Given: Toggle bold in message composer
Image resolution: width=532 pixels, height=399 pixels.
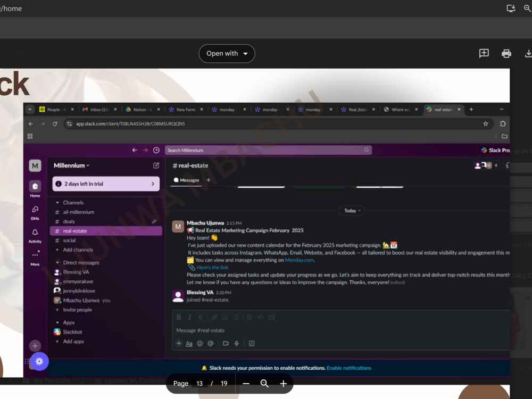Looking at the screenshot, I should 179,317.
